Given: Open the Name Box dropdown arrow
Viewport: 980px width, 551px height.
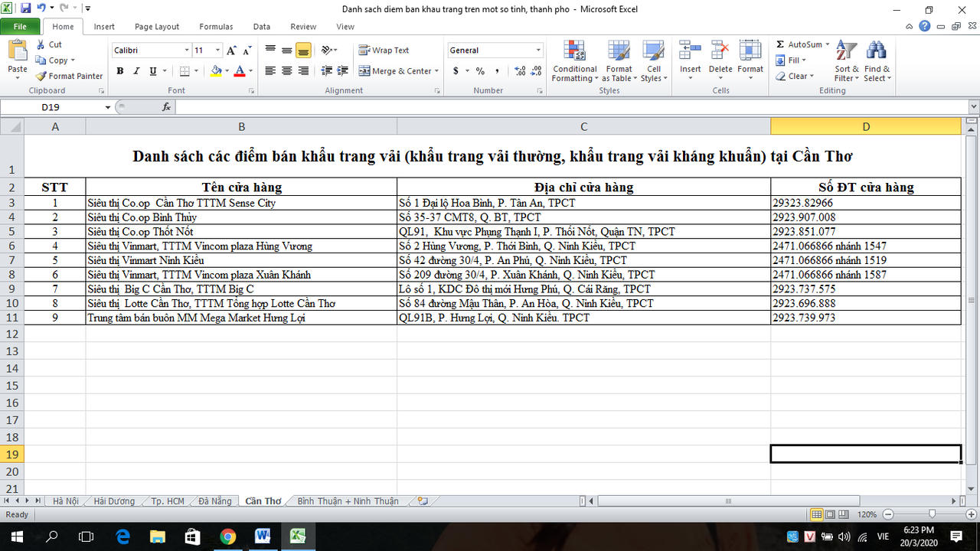Looking at the screenshot, I should pos(107,107).
